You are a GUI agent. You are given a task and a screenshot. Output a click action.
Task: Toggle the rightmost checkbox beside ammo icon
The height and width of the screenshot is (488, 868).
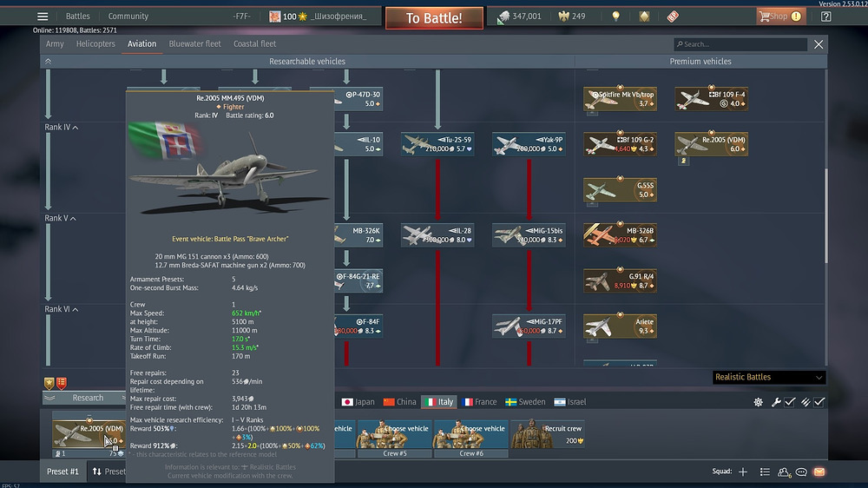pyautogui.click(x=819, y=402)
